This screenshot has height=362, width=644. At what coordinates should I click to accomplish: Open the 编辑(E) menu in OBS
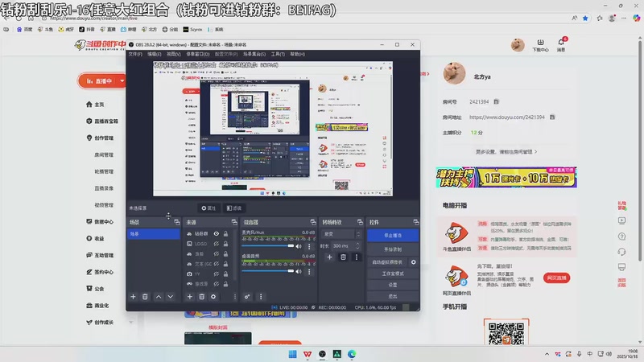click(155, 54)
